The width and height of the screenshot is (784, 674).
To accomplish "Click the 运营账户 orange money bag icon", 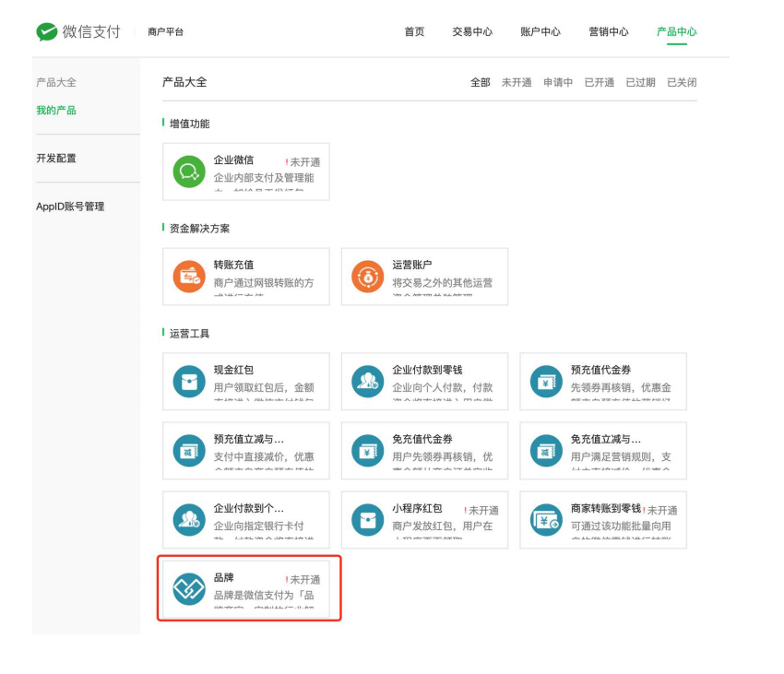I will coord(367,277).
